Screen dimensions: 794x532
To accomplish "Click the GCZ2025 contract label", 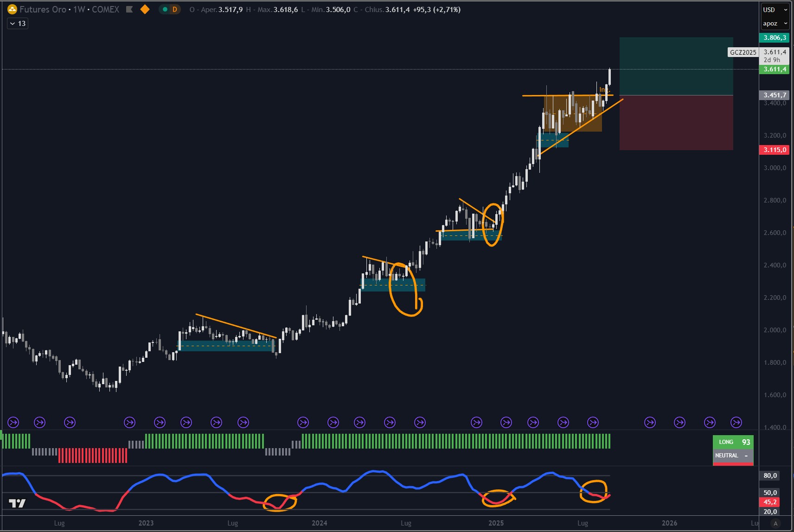I will pyautogui.click(x=743, y=52).
